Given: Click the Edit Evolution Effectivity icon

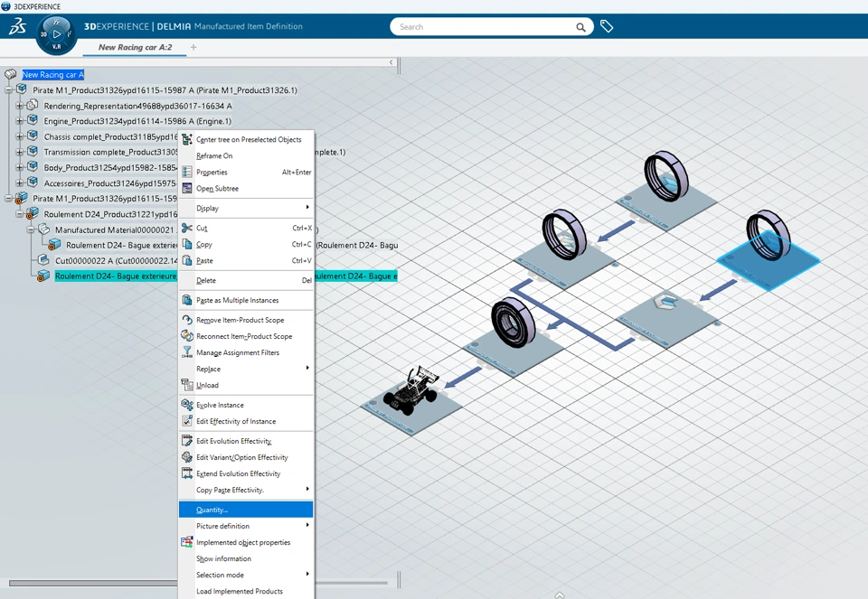Looking at the screenshot, I should (187, 441).
